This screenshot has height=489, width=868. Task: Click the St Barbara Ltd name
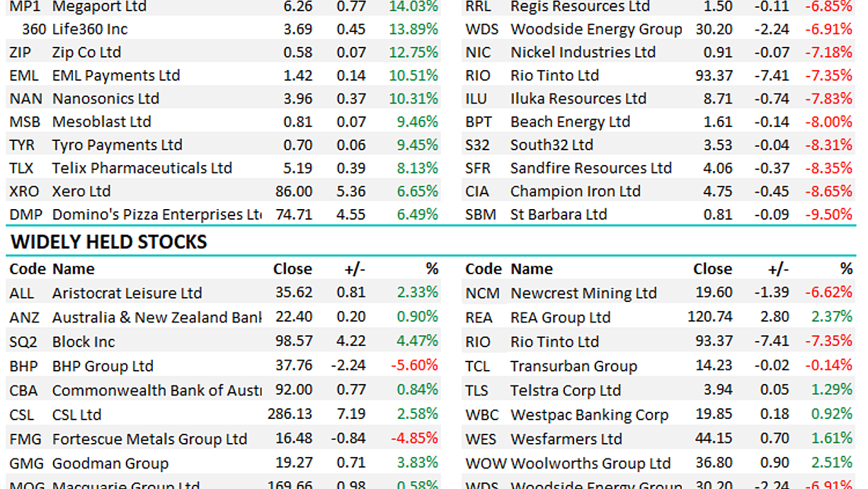click(x=559, y=215)
